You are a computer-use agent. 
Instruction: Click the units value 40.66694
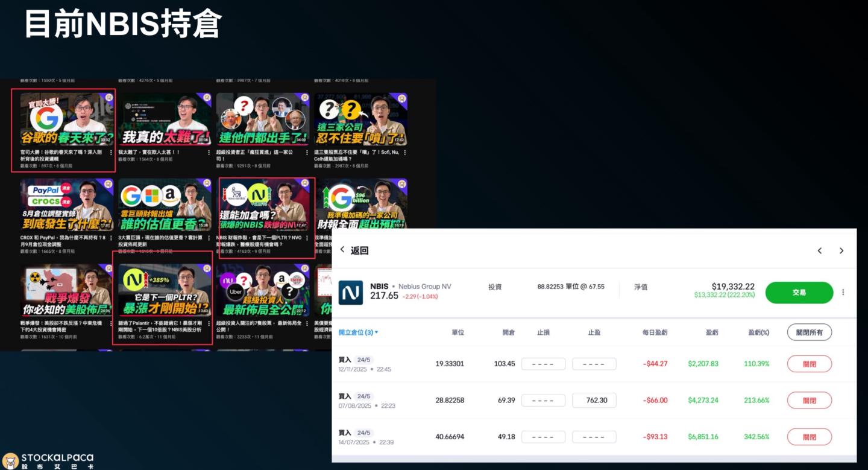(x=450, y=437)
